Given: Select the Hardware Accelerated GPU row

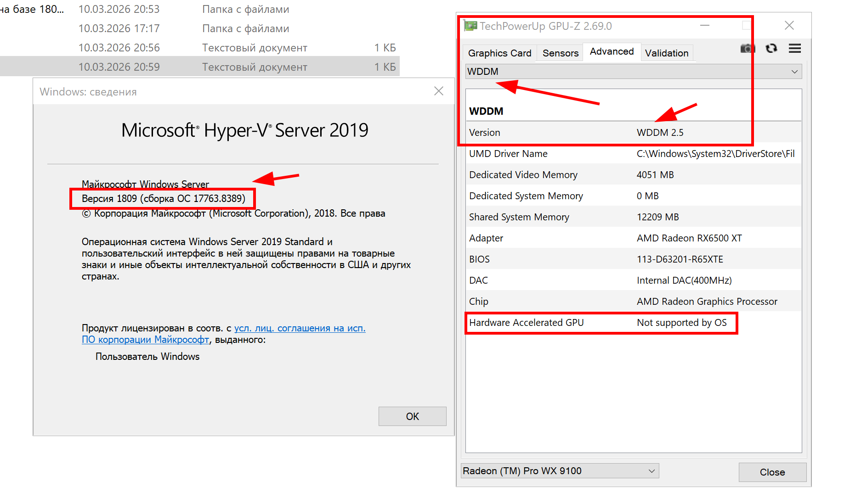Looking at the screenshot, I should coord(634,322).
